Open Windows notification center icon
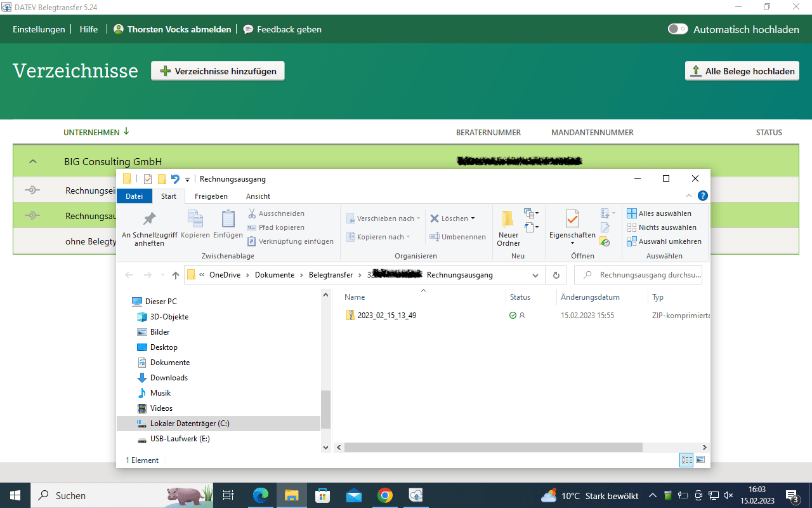812x508 pixels. (792, 495)
